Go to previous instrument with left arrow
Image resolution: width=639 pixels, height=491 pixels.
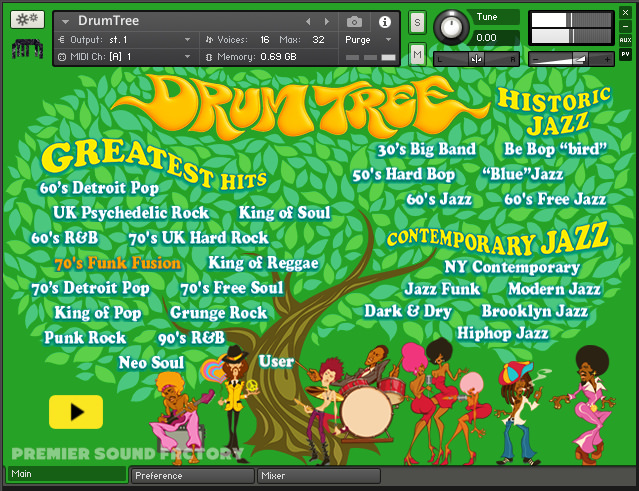click(308, 22)
